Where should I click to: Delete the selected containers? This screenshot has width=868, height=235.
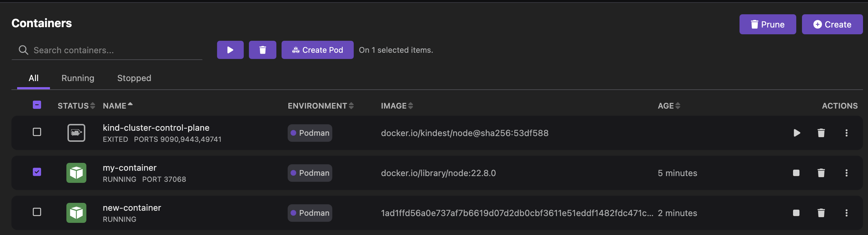click(262, 50)
